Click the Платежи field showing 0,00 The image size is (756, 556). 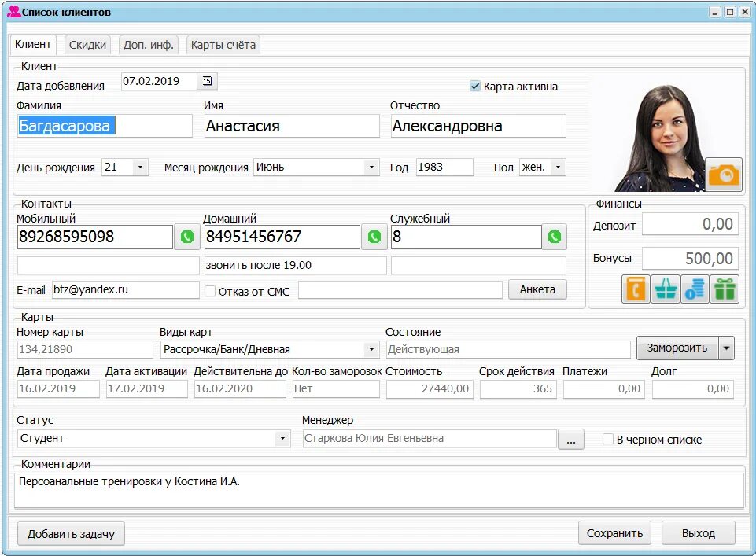click(x=604, y=388)
